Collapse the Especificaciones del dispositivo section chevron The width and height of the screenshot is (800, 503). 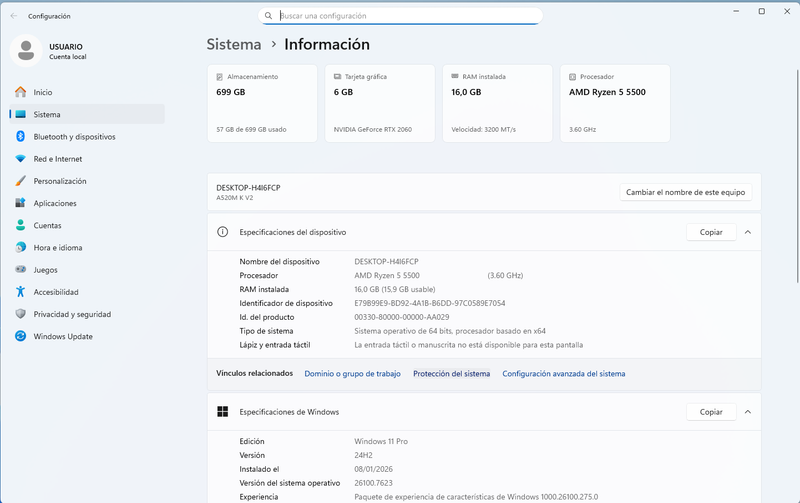coord(748,232)
